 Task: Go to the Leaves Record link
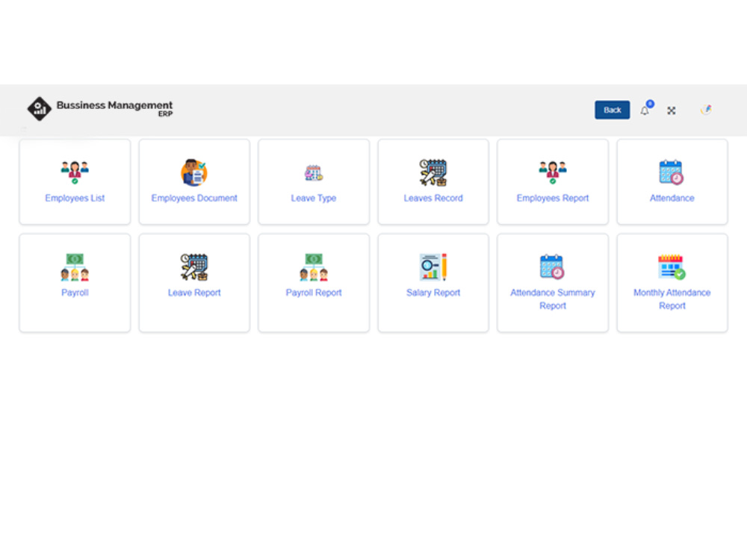tap(433, 198)
